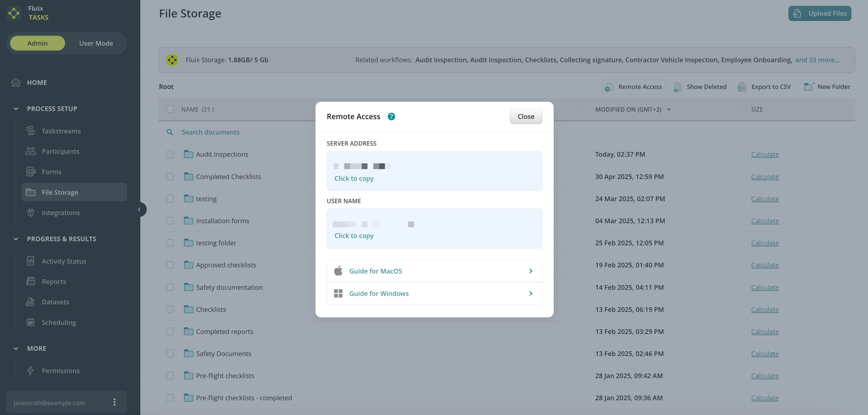Collapse the PROGRESS & RESULTS section
868x415 pixels.
pos(16,239)
